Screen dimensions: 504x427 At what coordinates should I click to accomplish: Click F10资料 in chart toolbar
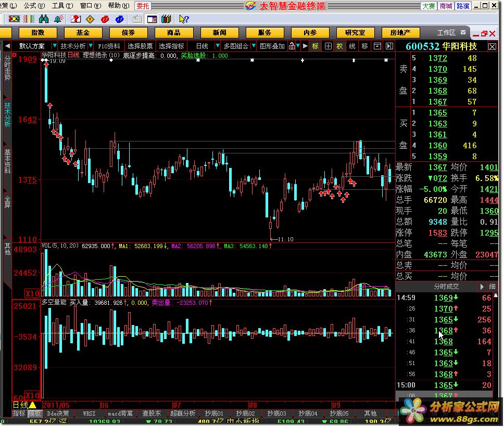click(109, 46)
